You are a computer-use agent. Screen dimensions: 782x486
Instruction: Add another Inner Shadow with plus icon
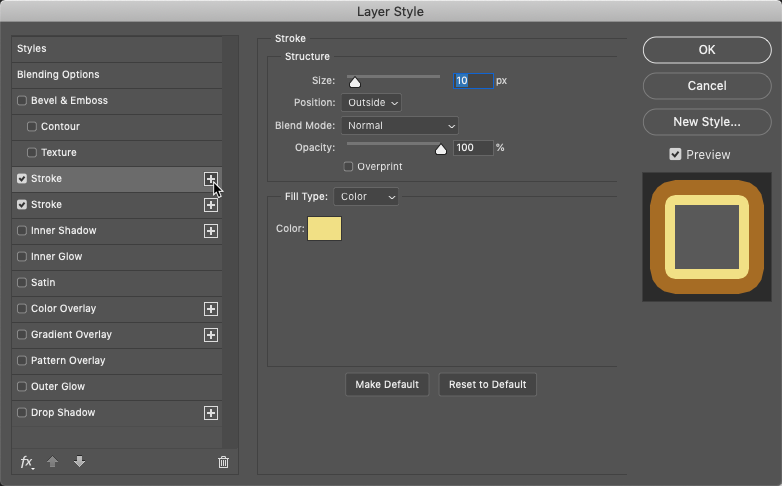click(211, 231)
